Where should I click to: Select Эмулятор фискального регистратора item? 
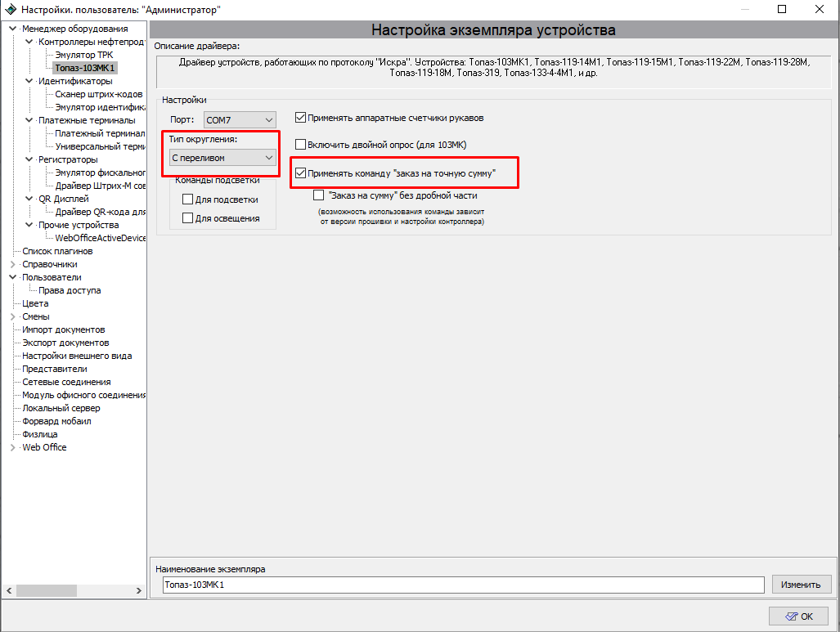click(x=100, y=173)
